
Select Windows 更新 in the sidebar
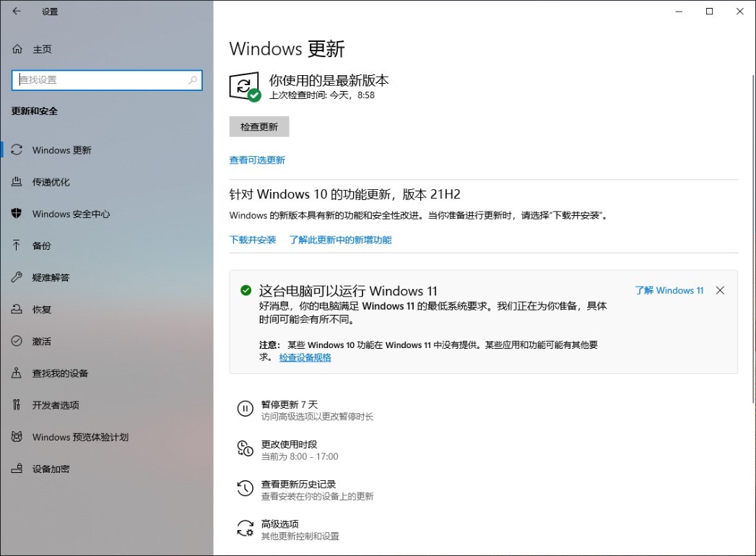coord(107,150)
